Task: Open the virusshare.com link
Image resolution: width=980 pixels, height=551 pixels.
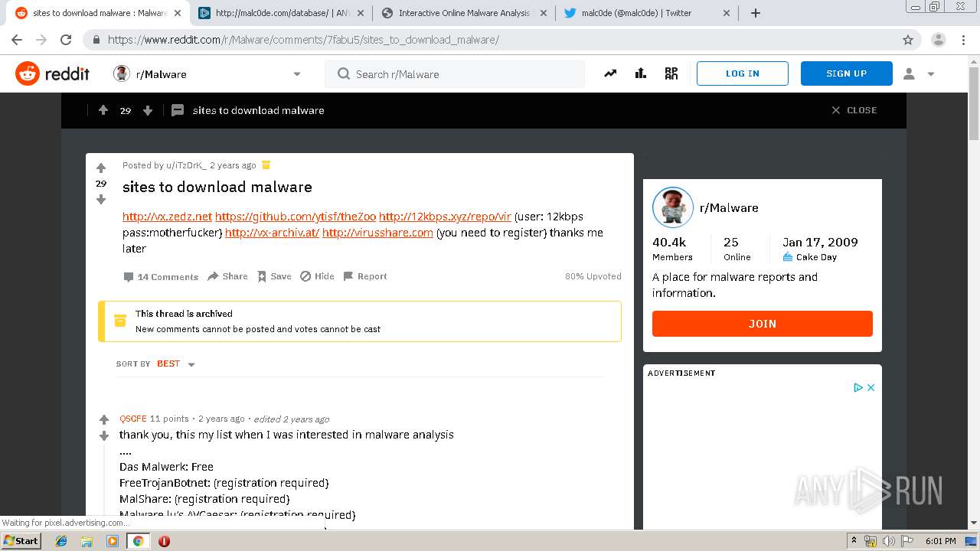Action: (x=377, y=233)
